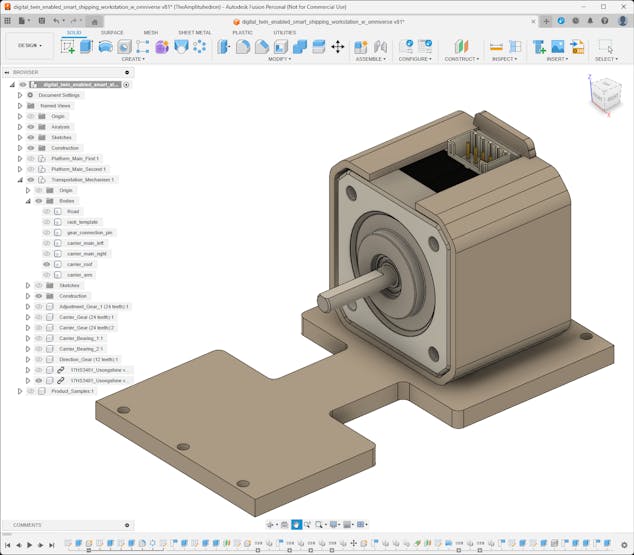634x555 pixels.
Task: Select the Extrude tool in the toolbar
Action: click(x=86, y=46)
